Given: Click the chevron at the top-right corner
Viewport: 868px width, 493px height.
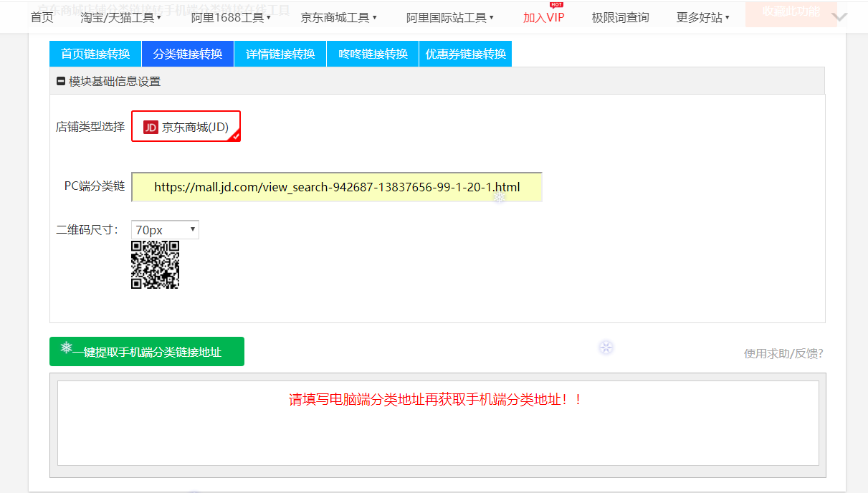Looking at the screenshot, I should pyautogui.click(x=839, y=16).
